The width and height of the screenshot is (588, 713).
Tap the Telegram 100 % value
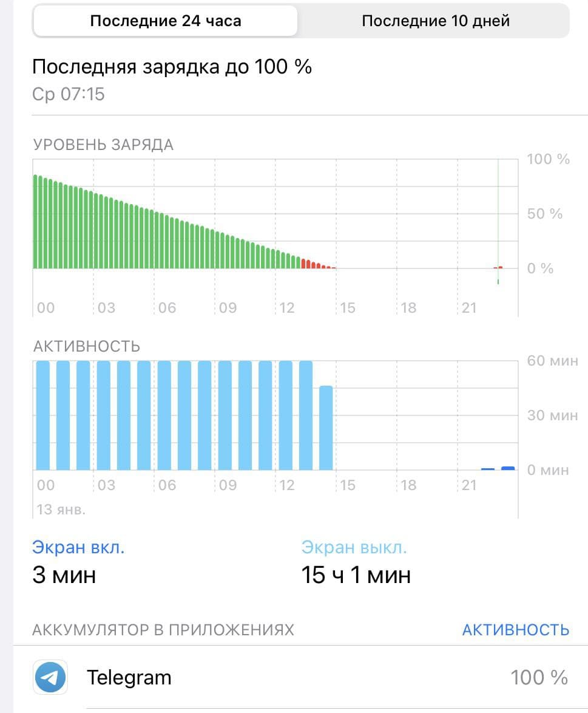(539, 677)
